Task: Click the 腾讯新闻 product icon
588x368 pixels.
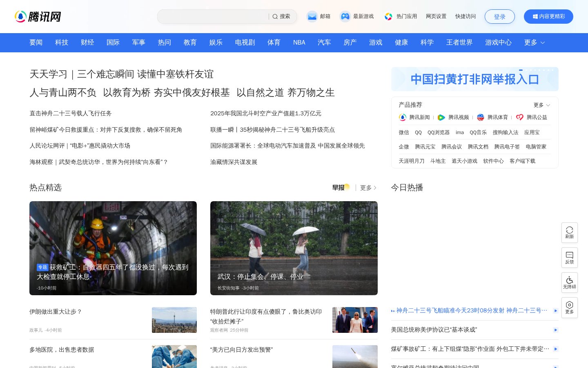Action: pos(403,117)
